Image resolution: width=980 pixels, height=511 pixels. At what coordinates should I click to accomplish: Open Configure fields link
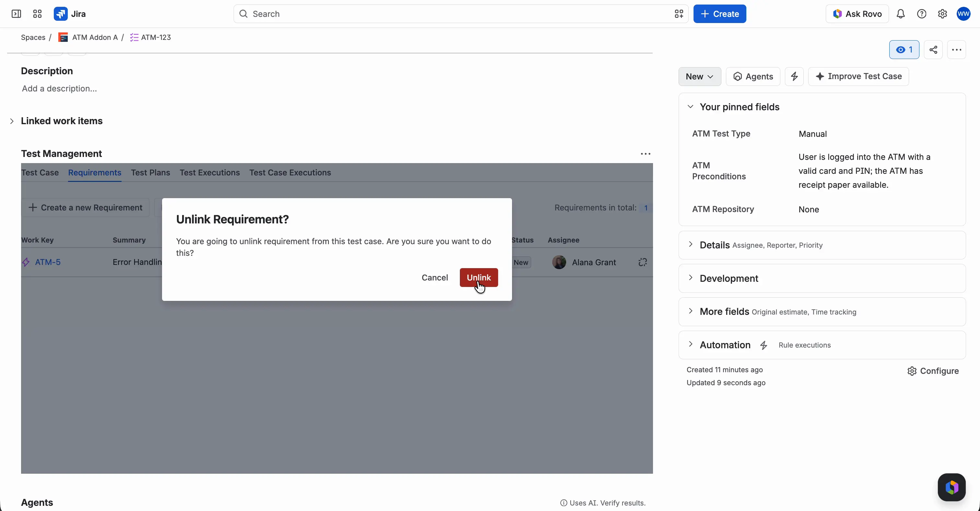[x=933, y=371]
